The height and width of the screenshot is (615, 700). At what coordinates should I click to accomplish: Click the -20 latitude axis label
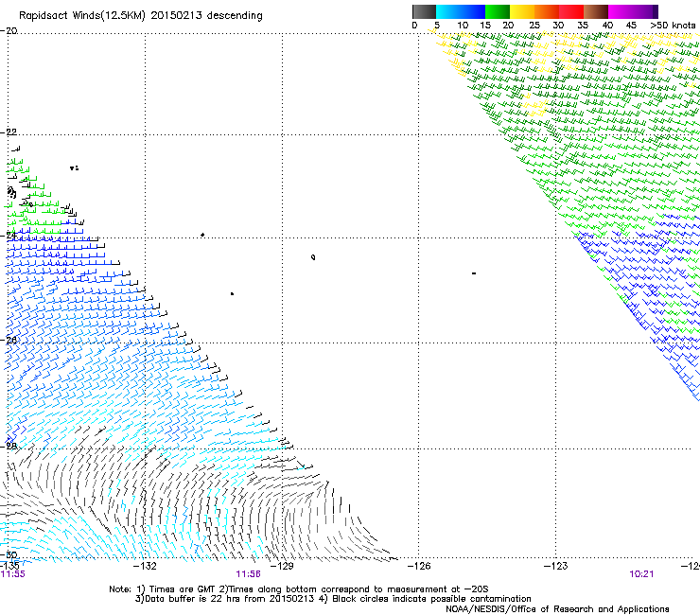coord(9,31)
